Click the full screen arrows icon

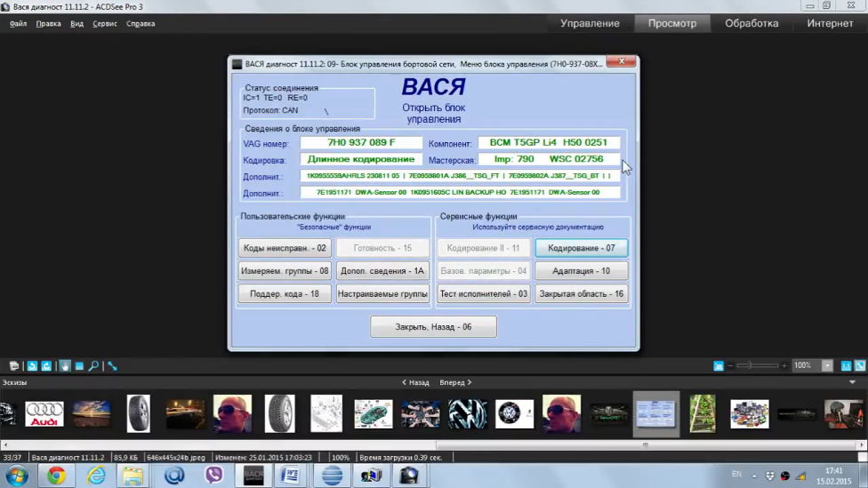(x=112, y=365)
